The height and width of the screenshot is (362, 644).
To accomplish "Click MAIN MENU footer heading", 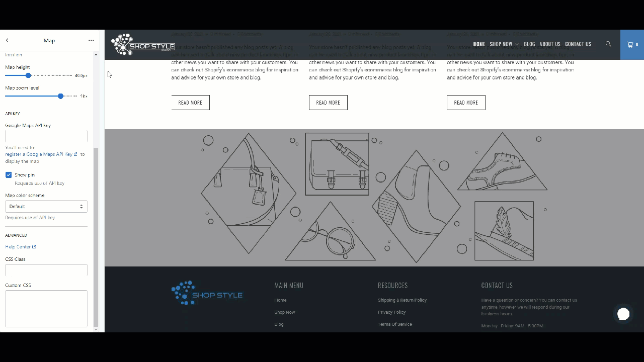I will point(289,286).
